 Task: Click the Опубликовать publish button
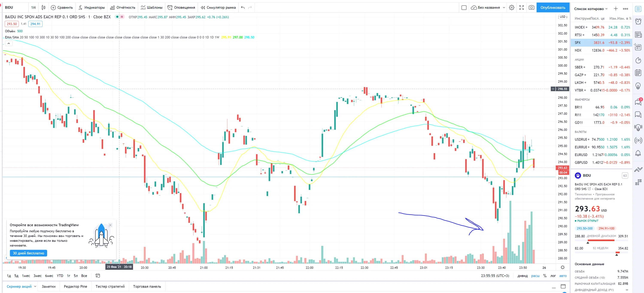553,8
